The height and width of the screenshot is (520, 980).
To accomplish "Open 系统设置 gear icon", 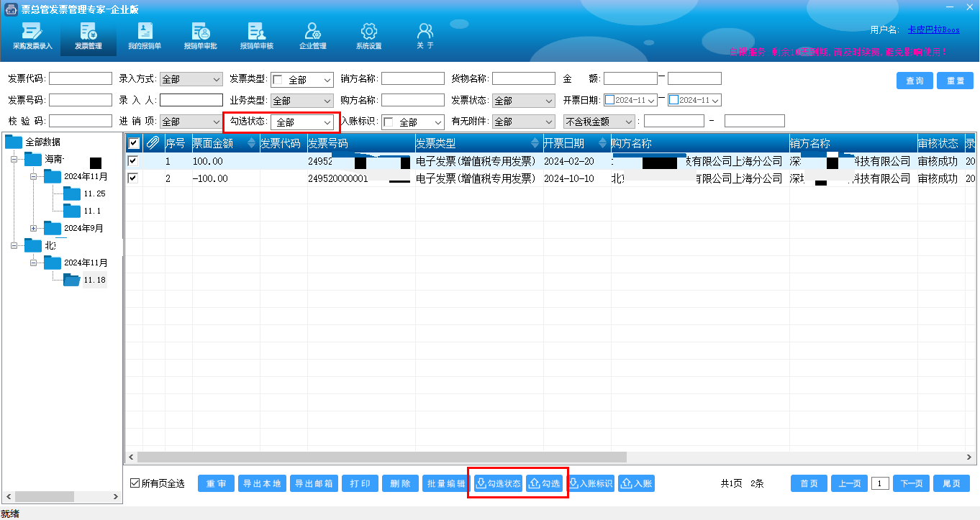I will click(x=368, y=36).
